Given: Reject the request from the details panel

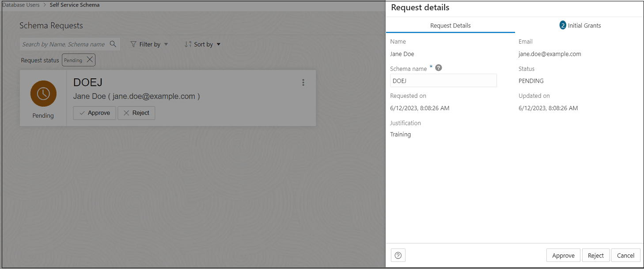Looking at the screenshot, I should 595,255.
